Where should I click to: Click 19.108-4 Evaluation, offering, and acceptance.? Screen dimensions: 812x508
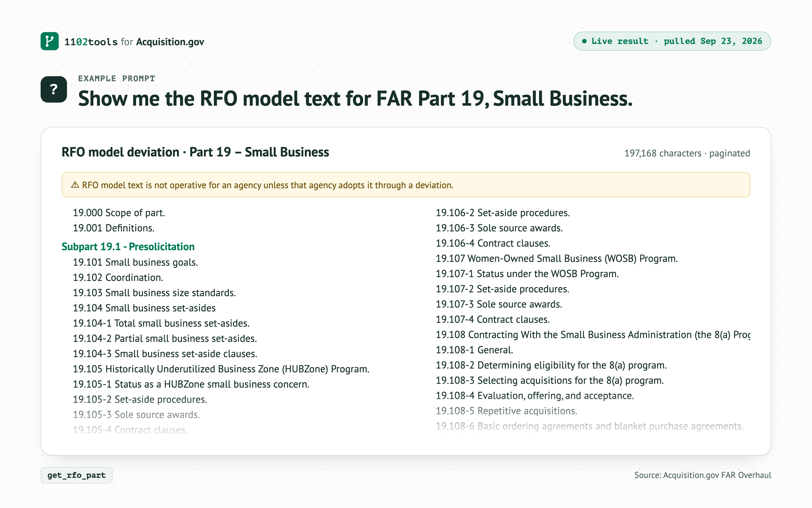coord(535,396)
